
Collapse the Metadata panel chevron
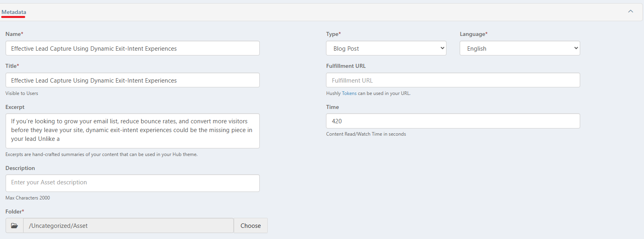click(630, 11)
